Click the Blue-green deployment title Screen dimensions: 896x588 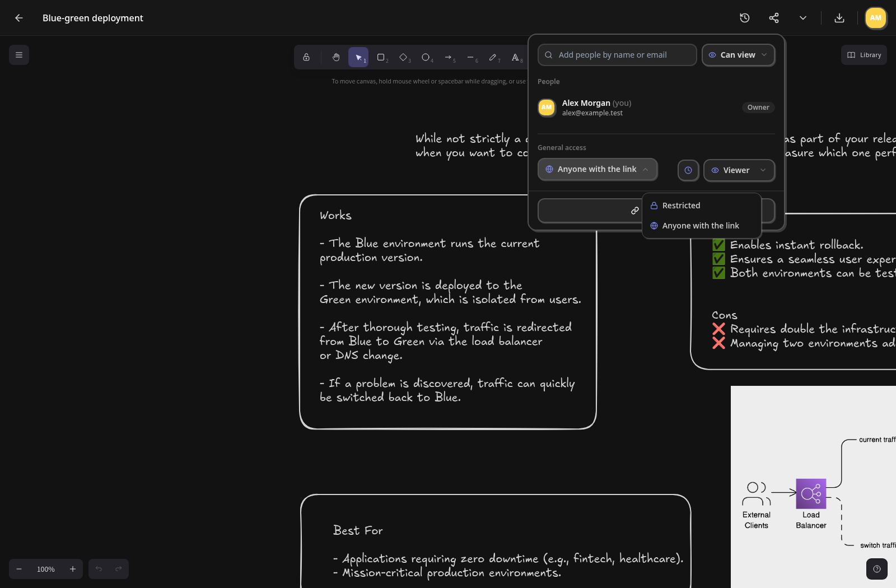(x=93, y=18)
